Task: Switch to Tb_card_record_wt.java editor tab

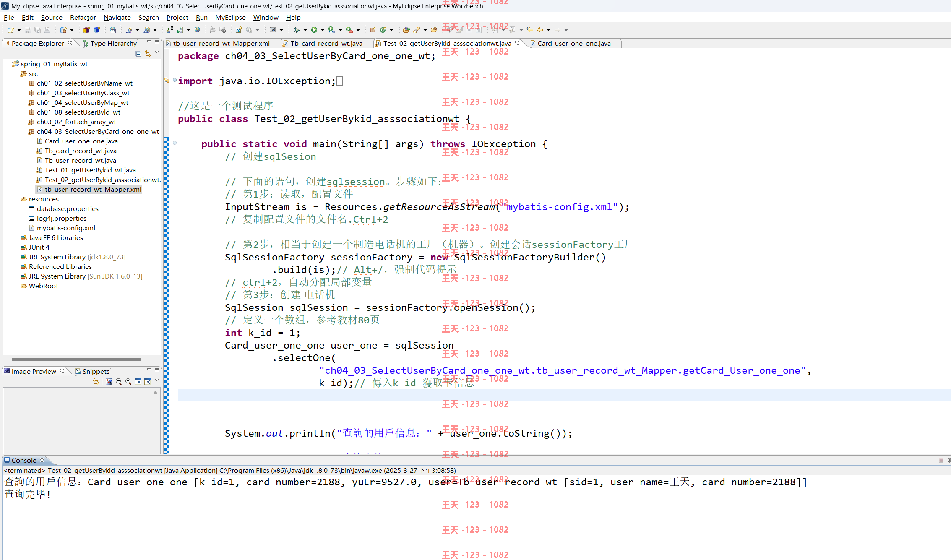Action: [326, 43]
